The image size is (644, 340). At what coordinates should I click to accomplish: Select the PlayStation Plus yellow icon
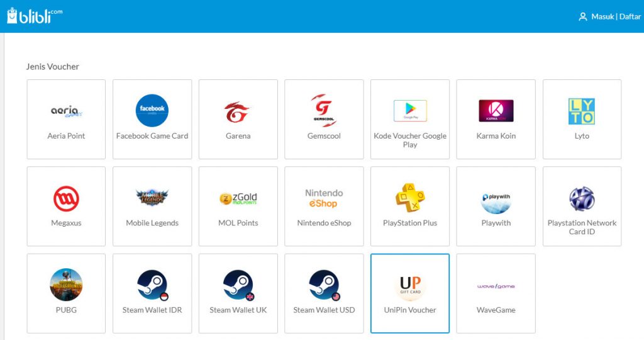(410, 198)
